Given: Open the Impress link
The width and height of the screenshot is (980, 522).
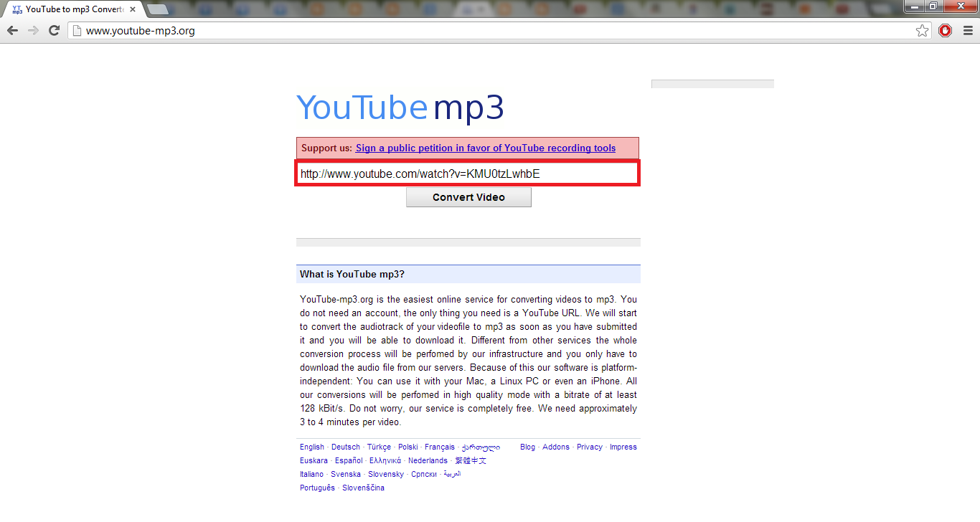Looking at the screenshot, I should pos(623,447).
